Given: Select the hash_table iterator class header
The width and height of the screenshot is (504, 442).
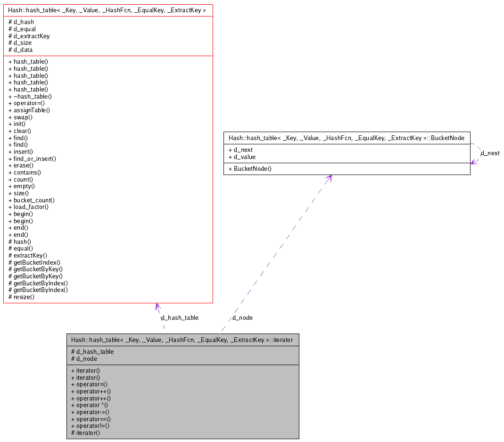Looking at the screenshot, I should pos(182,340).
